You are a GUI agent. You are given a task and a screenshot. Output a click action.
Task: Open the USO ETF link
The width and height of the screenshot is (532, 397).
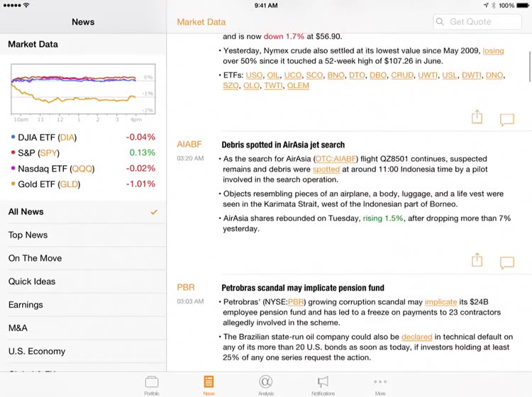pyautogui.click(x=254, y=75)
